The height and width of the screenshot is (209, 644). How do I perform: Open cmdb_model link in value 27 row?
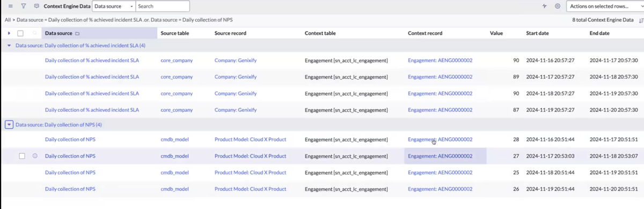pos(174,156)
